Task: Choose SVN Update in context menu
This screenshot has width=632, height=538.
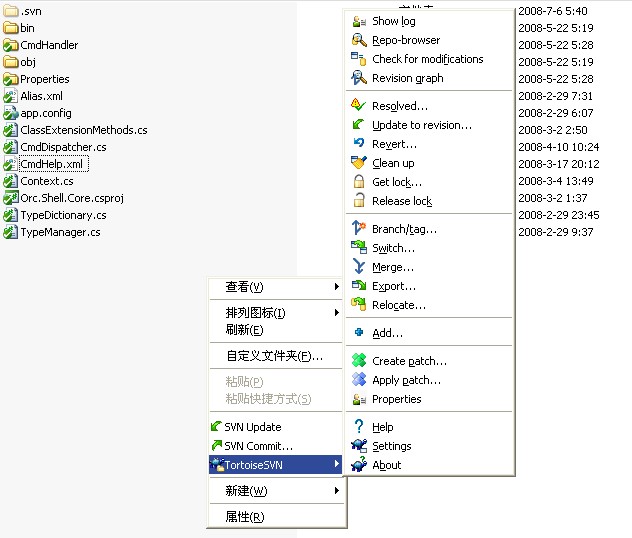Action: pyautogui.click(x=252, y=427)
